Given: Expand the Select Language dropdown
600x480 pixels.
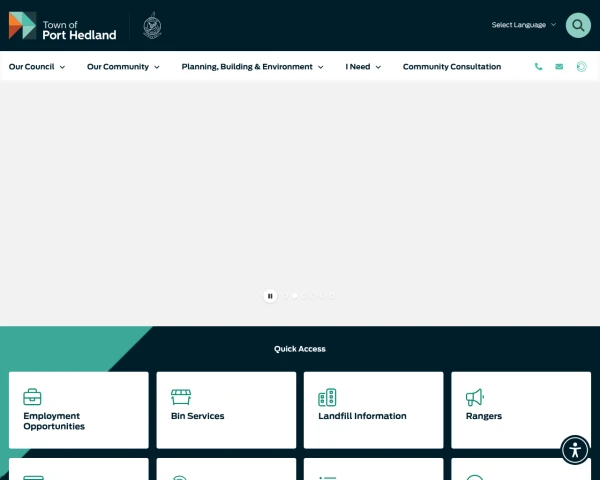Looking at the screenshot, I should click(x=523, y=25).
